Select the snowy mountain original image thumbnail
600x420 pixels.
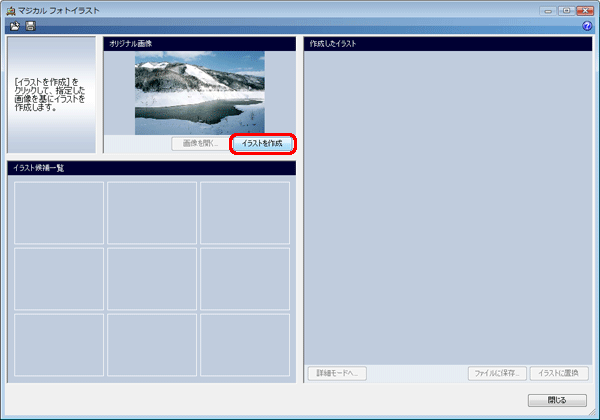[200, 93]
